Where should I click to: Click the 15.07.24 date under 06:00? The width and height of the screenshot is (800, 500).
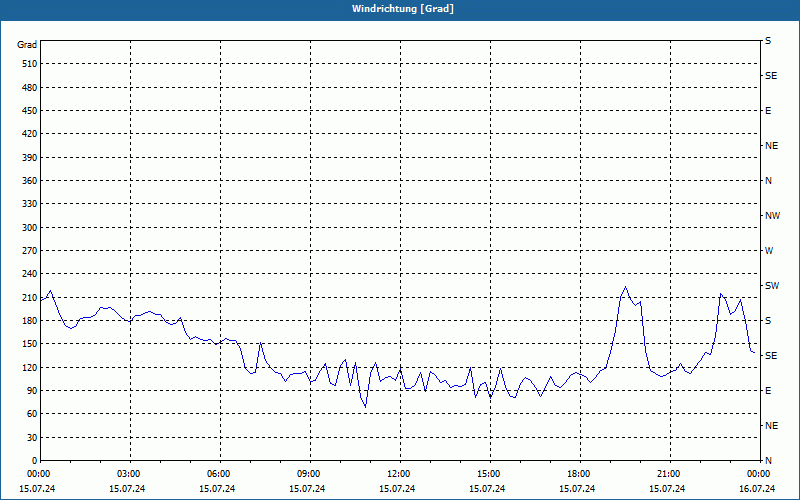217,489
